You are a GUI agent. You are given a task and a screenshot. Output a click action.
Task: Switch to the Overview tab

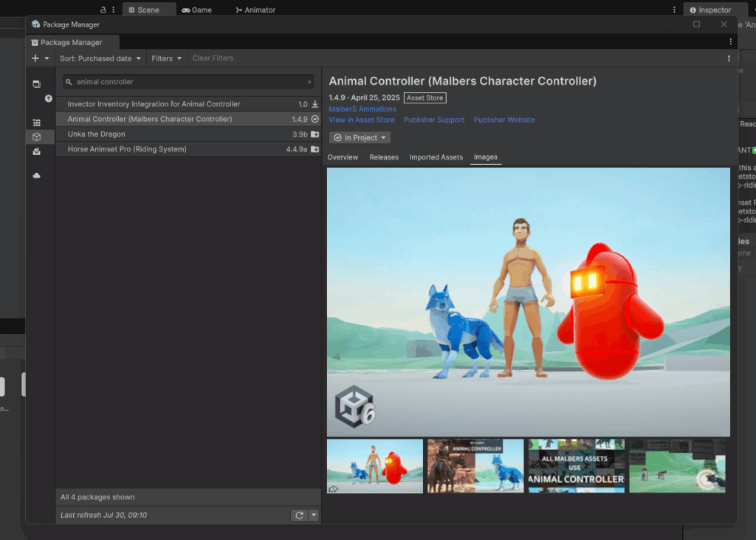[343, 157]
